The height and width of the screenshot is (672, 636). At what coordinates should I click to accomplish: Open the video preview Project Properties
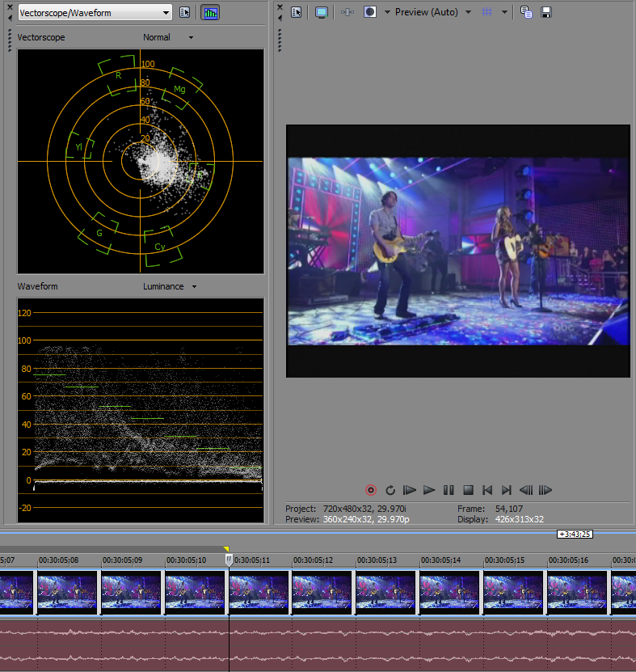[x=297, y=12]
